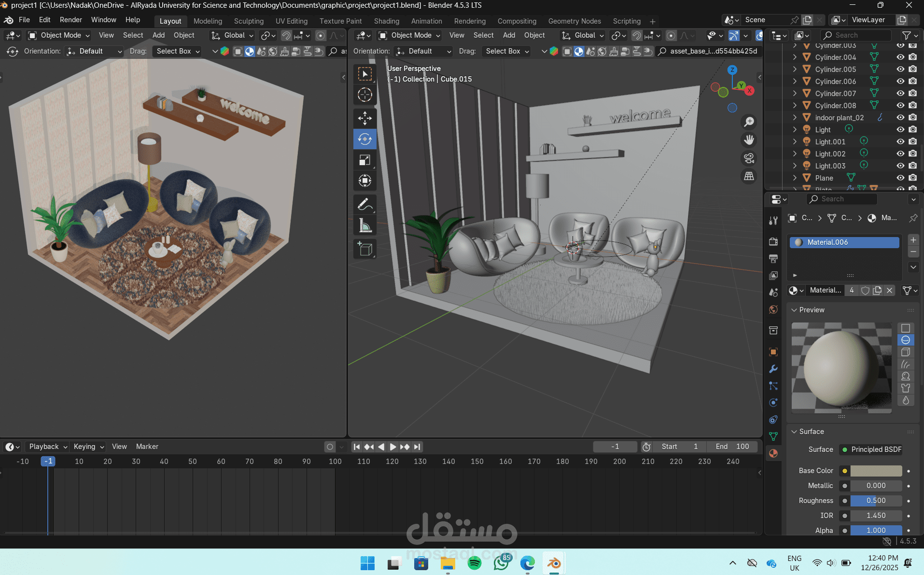Click Principled BSDF surface shader button

click(871, 449)
